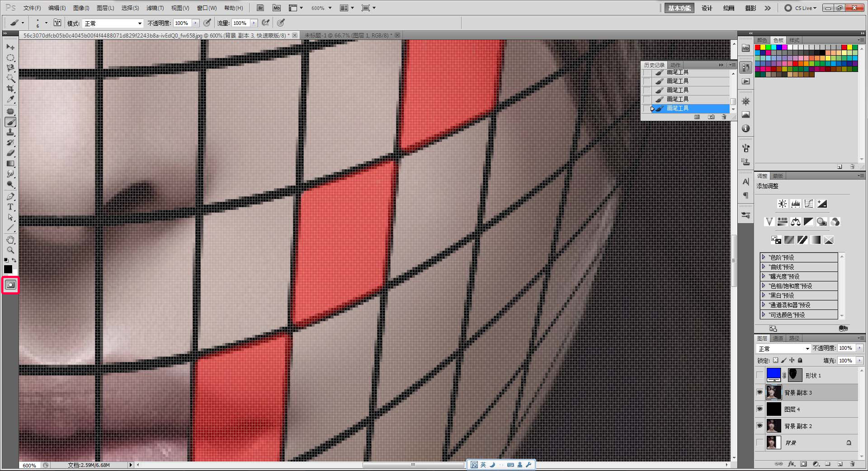The height and width of the screenshot is (471, 868).
Task: Open the 文件(F) menu
Action: coord(32,8)
